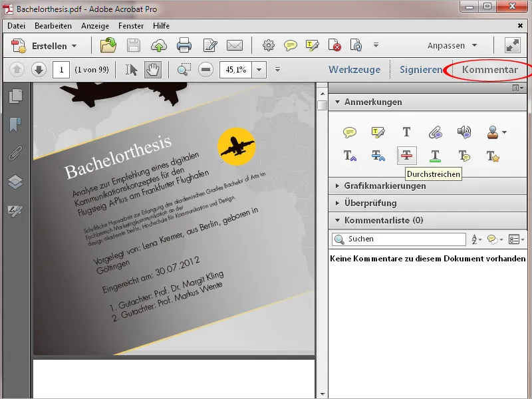Click the sticky note icon in top toolbar
The height and width of the screenshot is (399, 532).
[x=291, y=45]
